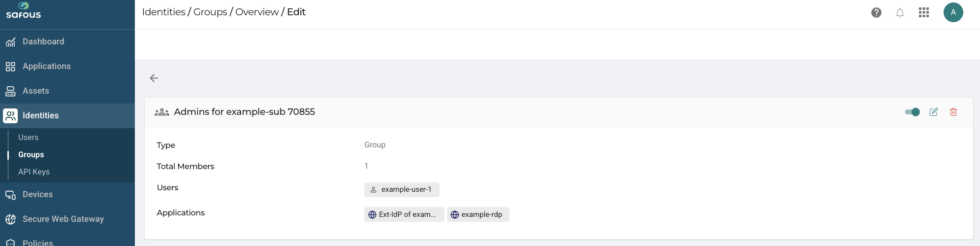Click the Groups breadcrumb link
Image resolution: width=980 pixels, height=246 pixels.
[x=210, y=12]
